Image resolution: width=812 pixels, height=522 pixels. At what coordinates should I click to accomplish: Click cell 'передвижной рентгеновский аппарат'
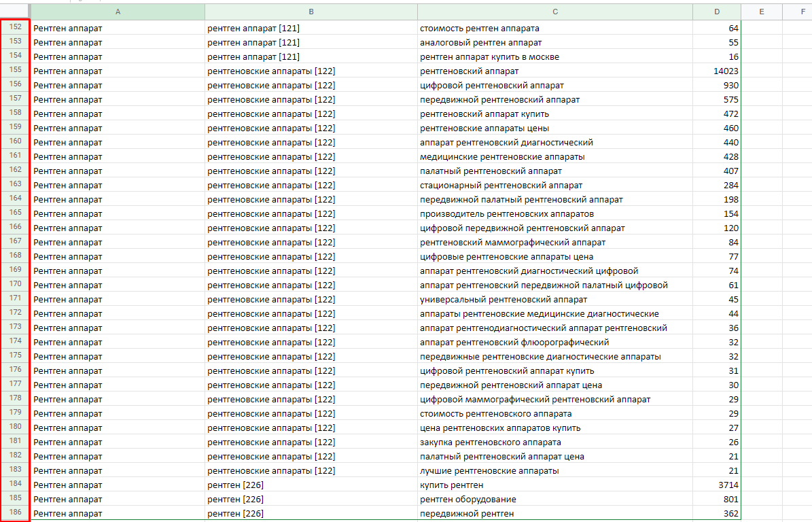[x=554, y=99]
